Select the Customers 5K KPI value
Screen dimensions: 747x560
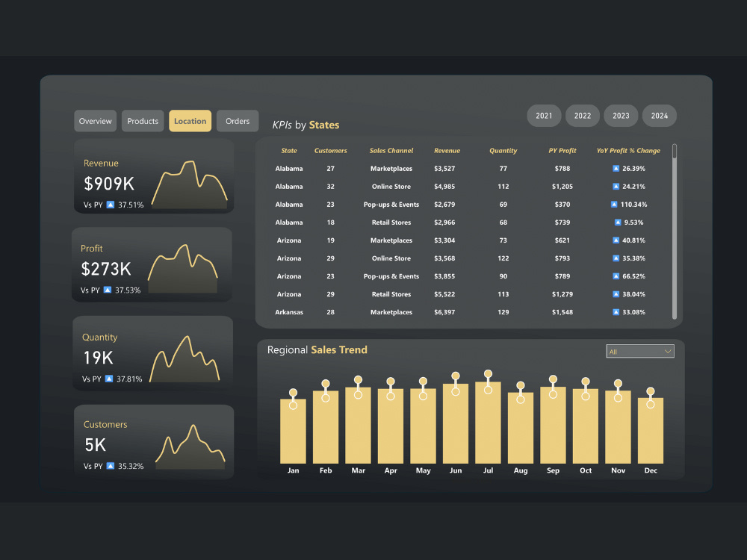click(x=96, y=445)
